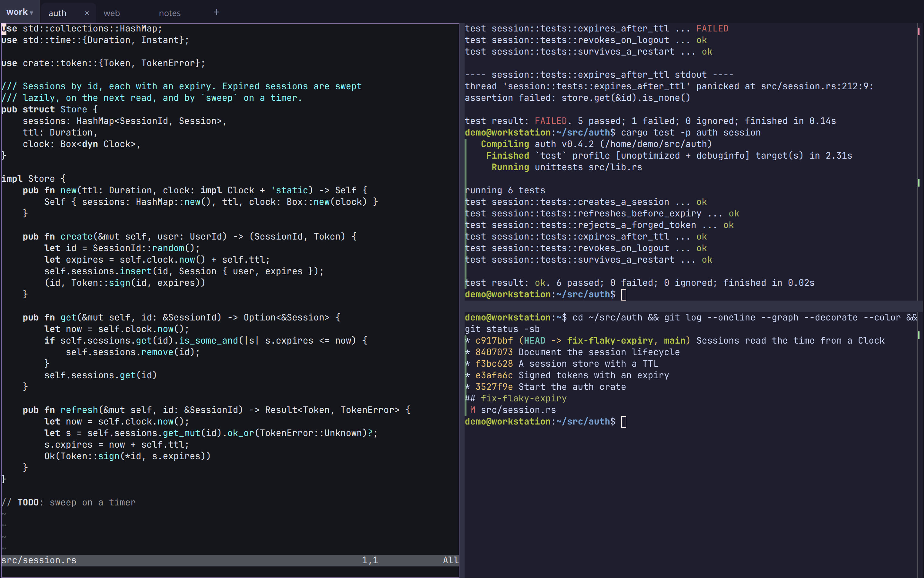Click the 'cargo test -p auth session' command

pos(691,133)
